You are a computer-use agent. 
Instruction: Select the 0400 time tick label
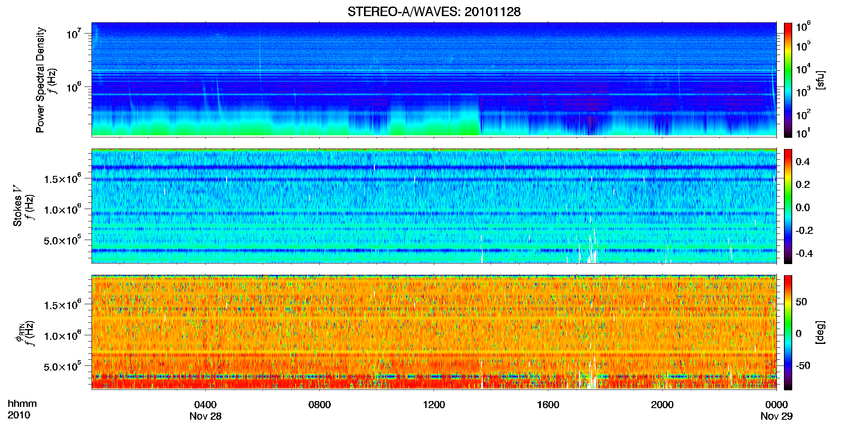point(205,405)
